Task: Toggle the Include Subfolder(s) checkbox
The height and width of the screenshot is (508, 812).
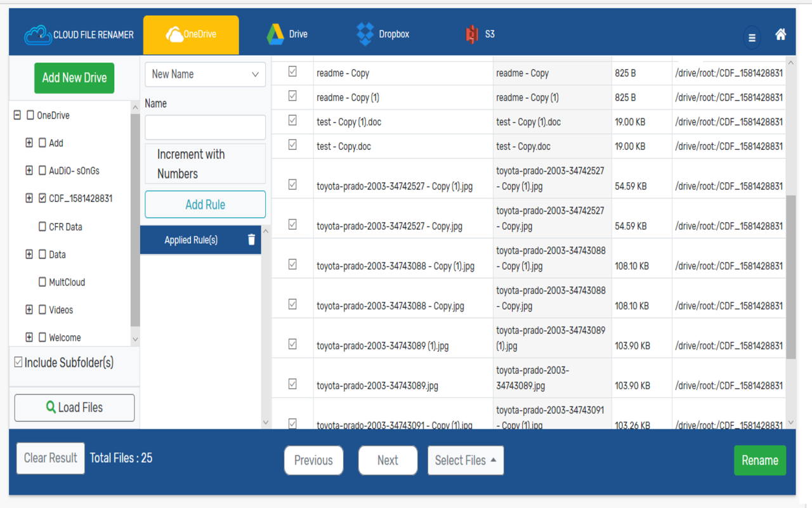Action: (x=17, y=361)
